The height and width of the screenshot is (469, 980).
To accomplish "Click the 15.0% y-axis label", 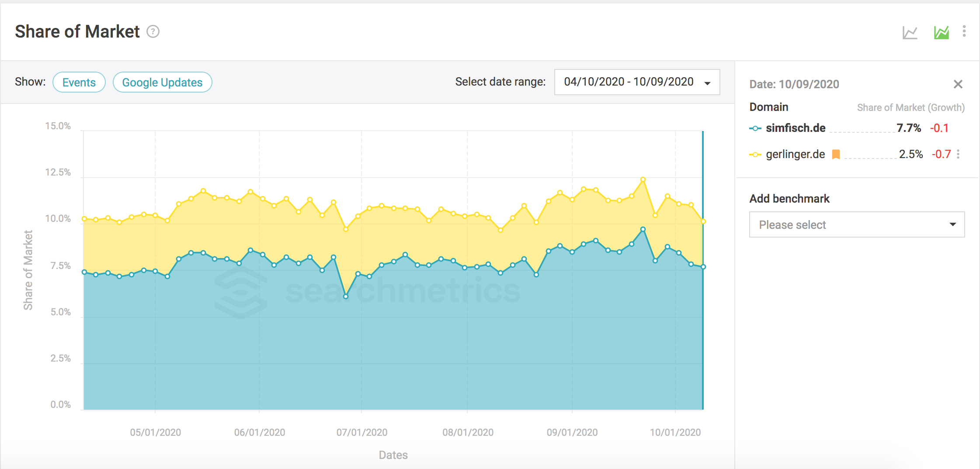I will 58,126.
